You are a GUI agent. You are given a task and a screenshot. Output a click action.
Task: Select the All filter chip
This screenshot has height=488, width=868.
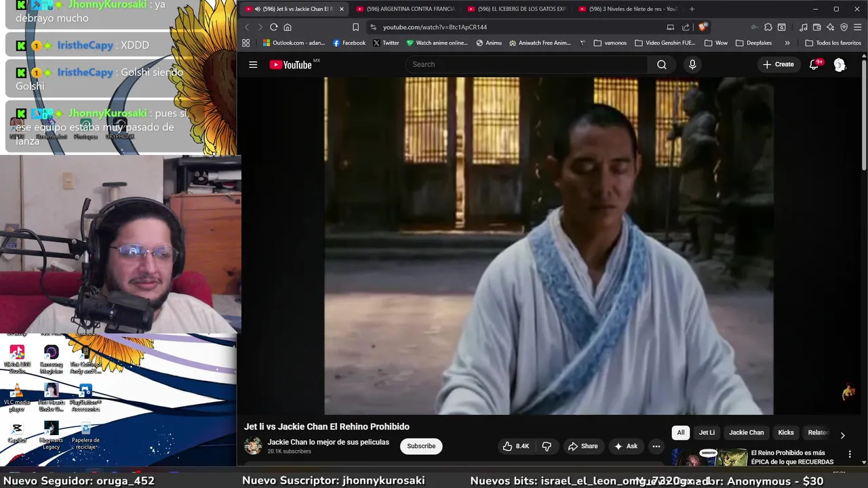pyautogui.click(x=681, y=432)
